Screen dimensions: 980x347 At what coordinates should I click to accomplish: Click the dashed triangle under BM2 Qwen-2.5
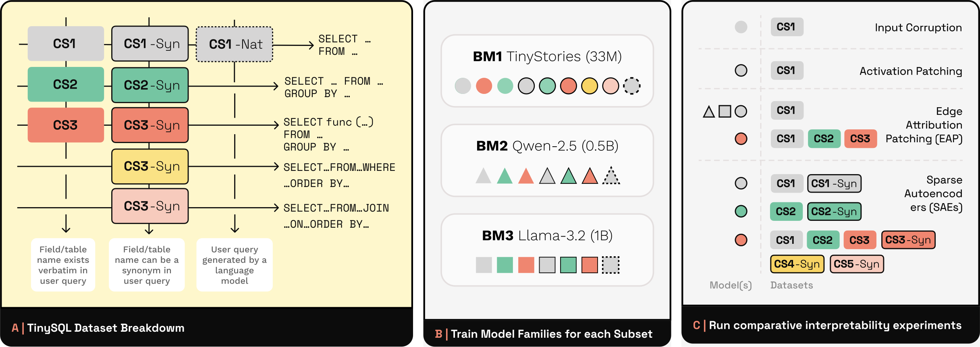point(611,176)
